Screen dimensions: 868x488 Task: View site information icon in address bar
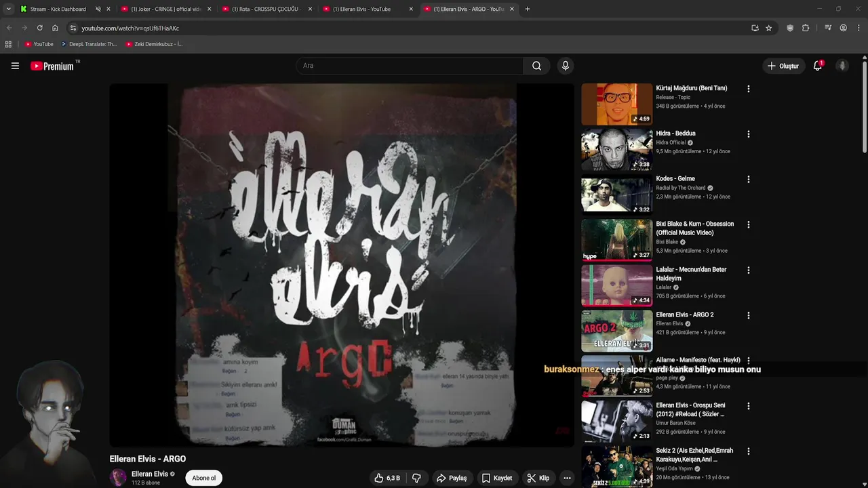pos(73,28)
